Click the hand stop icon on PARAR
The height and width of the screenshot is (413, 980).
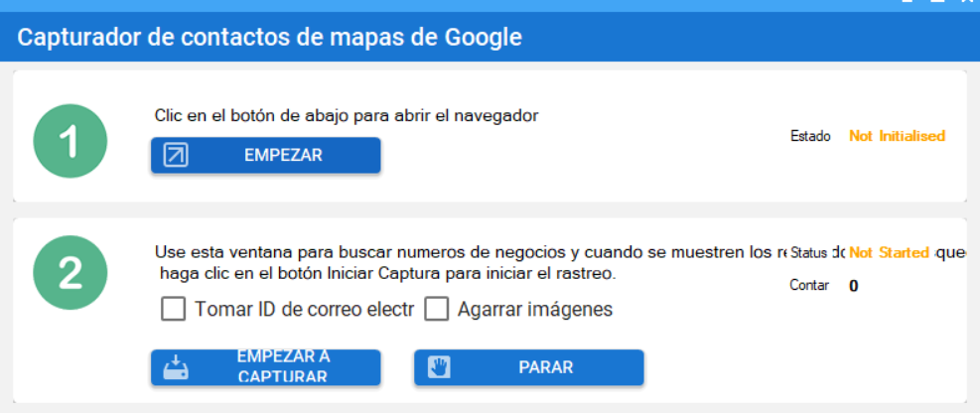pos(440,367)
